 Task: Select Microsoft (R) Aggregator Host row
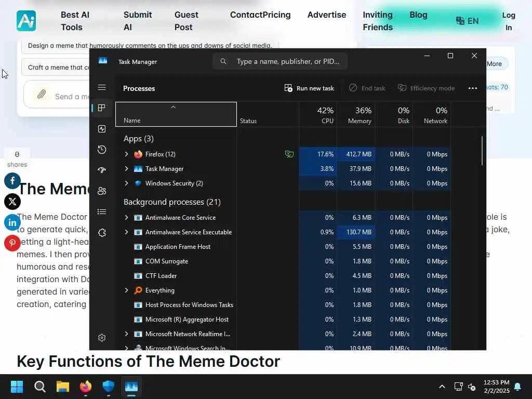tap(283, 320)
